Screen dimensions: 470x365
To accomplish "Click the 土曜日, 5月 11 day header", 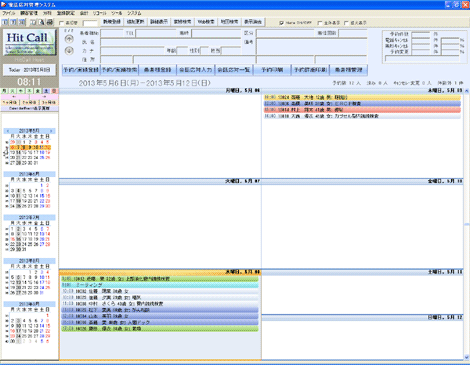I will (363, 272).
